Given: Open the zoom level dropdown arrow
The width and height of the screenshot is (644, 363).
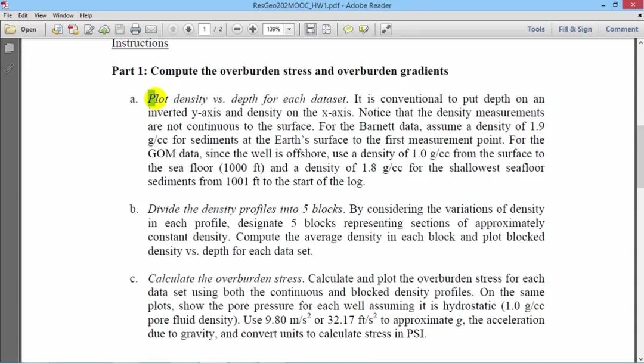Looking at the screenshot, I should 289,29.
